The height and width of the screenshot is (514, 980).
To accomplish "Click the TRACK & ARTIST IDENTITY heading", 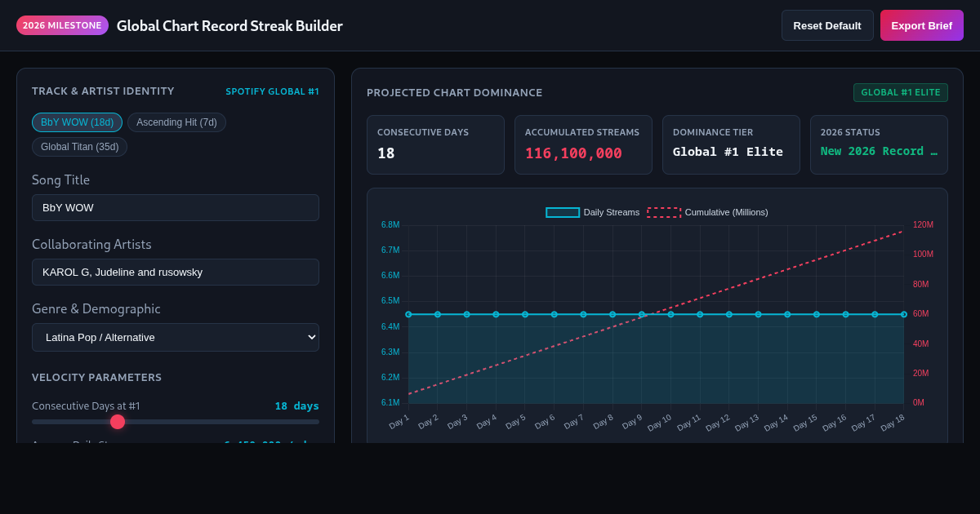I will (x=103, y=91).
